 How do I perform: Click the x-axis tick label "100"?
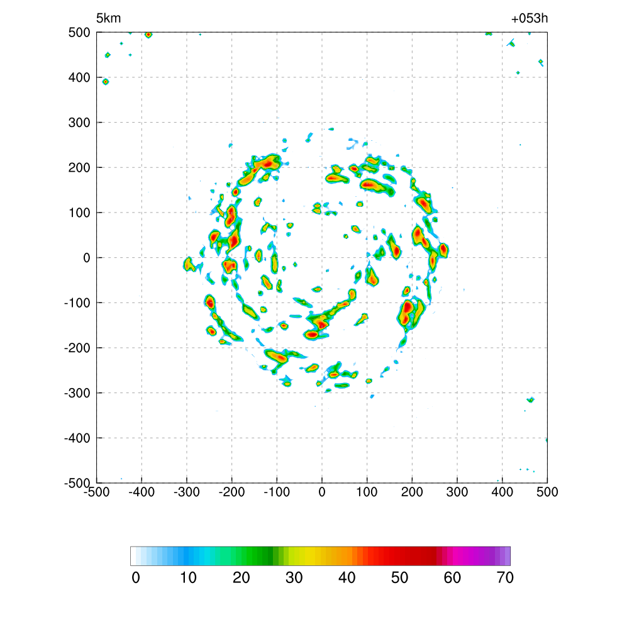coord(367,492)
